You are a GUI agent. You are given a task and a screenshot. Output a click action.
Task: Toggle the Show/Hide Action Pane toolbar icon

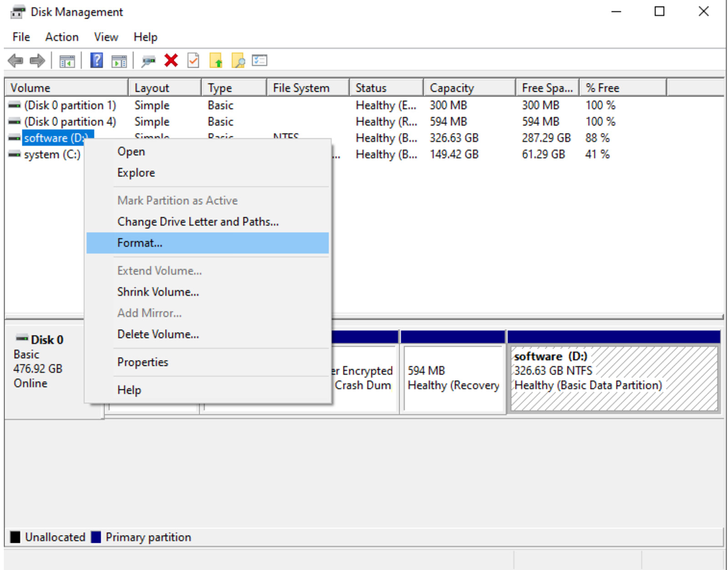pyautogui.click(x=119, y=61)
